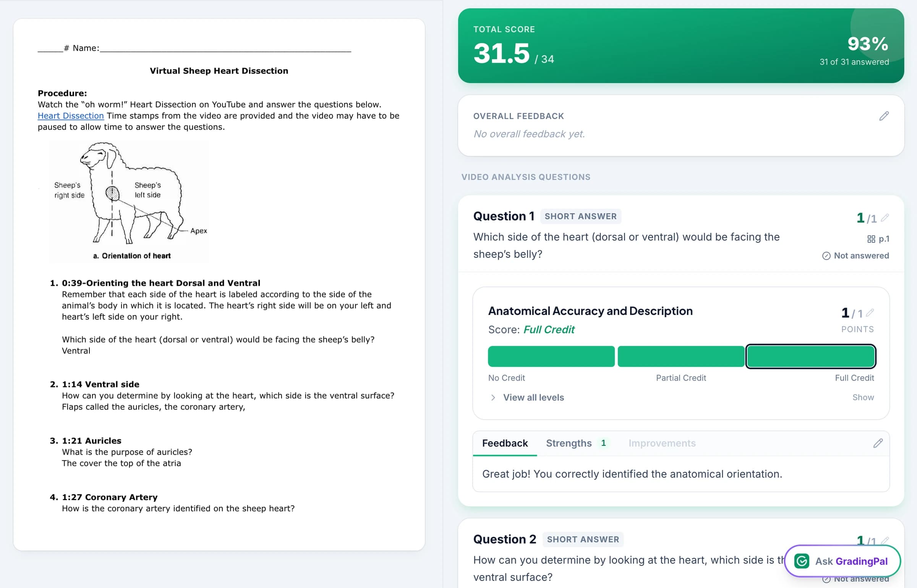The width and height of the screenshot is (917, 588).
Task: Open Ask GradingPal assistant
Action: pos(842,561)
